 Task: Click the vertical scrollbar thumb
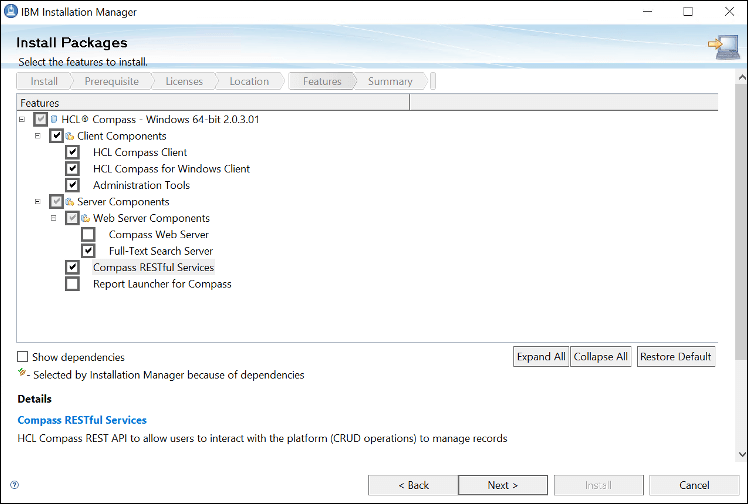point(742,222)
